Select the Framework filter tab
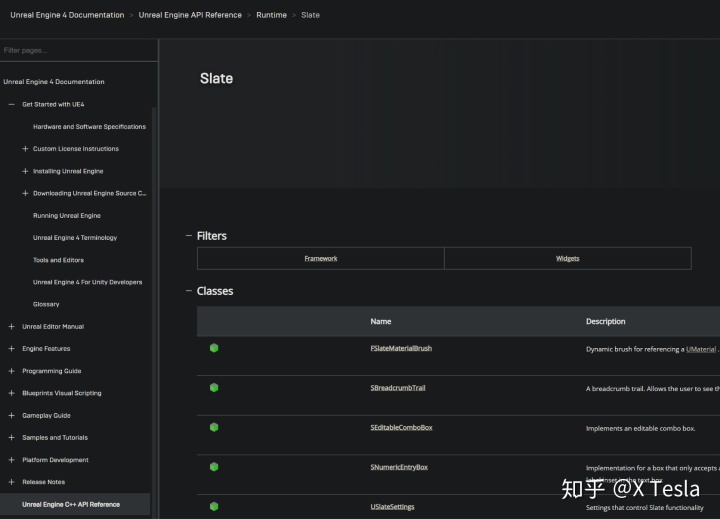Screen dimensions: 720x519 pos(321,259)
